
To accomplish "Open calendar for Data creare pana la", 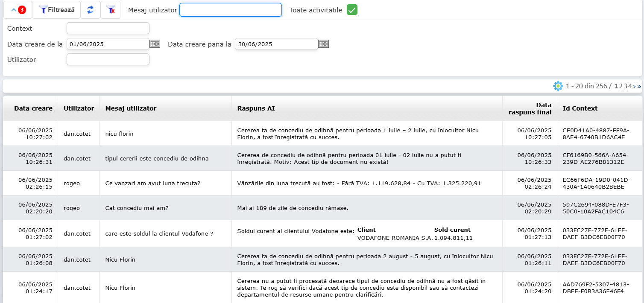I will tap(323, 44).
